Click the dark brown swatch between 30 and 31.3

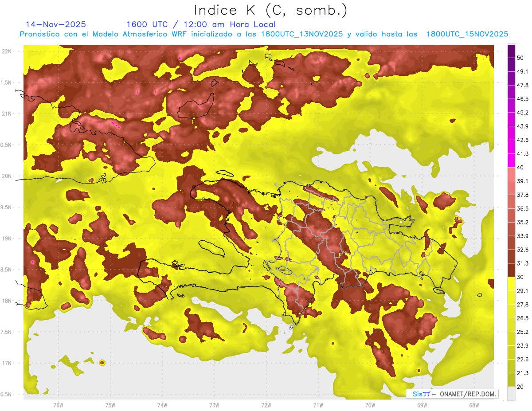(x=511, y=270)
